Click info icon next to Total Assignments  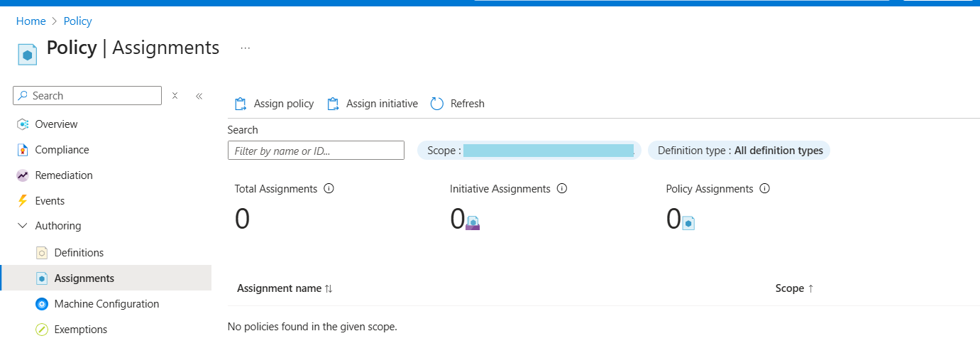329,189
